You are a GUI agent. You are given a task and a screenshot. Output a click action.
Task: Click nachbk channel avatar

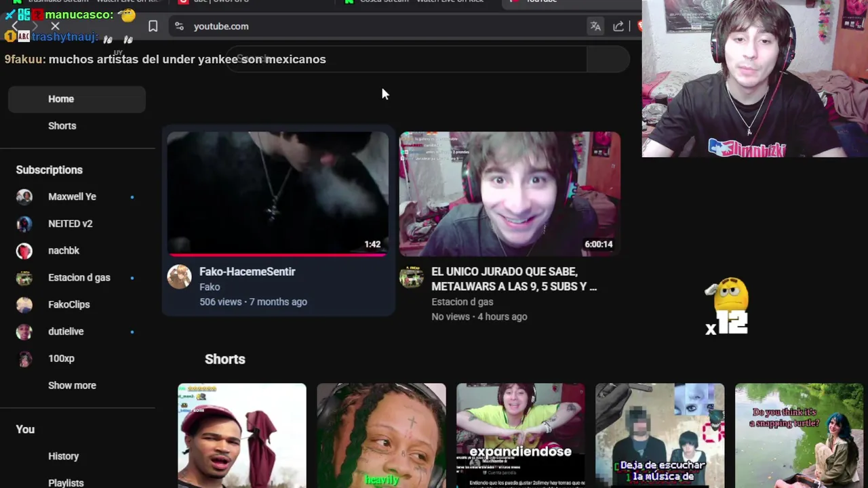24,251
